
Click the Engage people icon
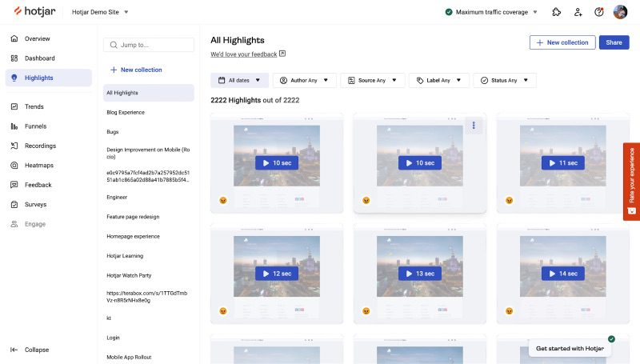14,224
